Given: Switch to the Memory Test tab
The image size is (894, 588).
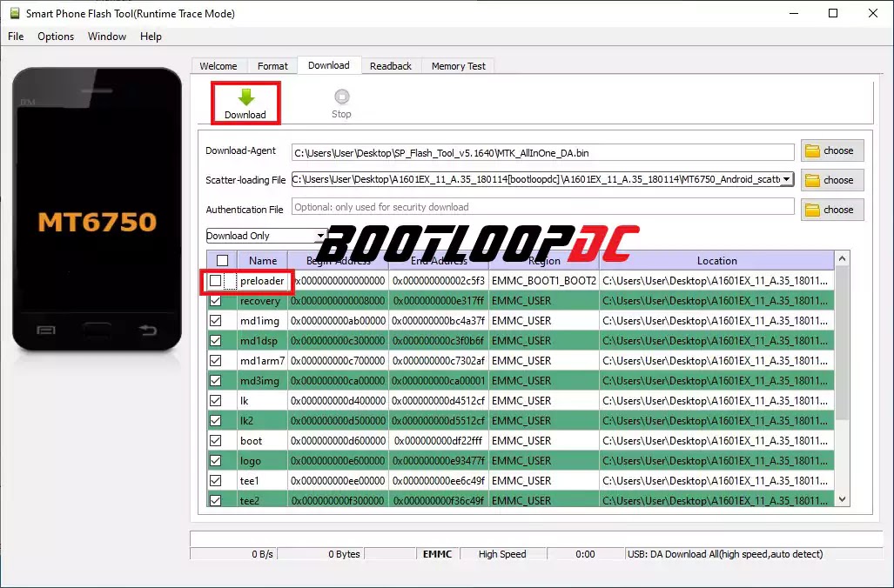Looking at the screenshot, I should click(x=459, y=66).
